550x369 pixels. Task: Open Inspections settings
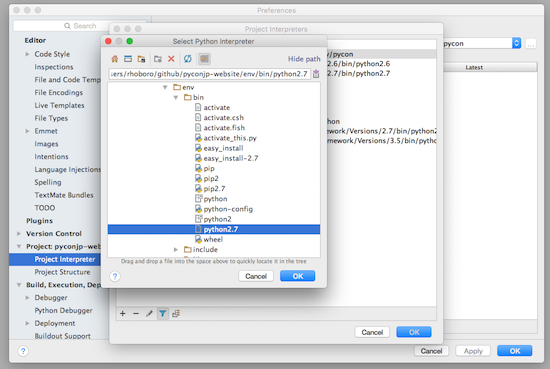coord(54,67)
